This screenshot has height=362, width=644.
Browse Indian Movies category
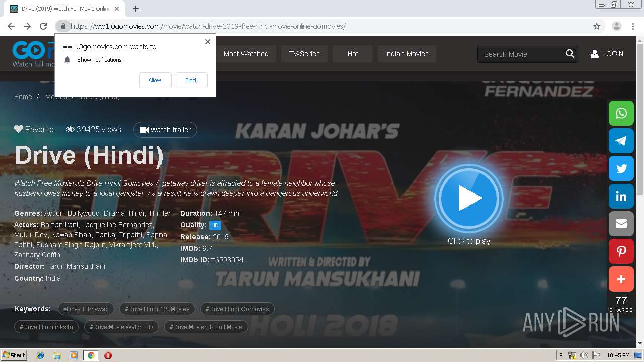(x=407, y=54)
